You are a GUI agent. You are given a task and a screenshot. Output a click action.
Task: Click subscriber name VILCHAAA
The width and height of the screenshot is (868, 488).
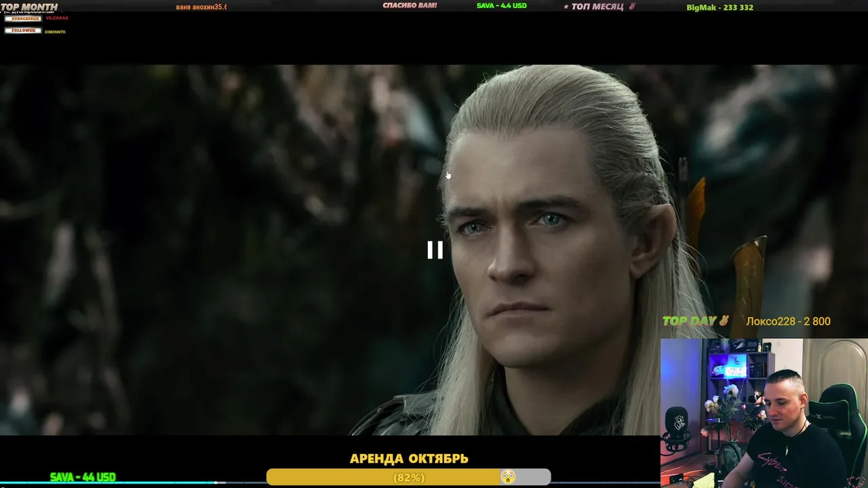tap(57, 18)
